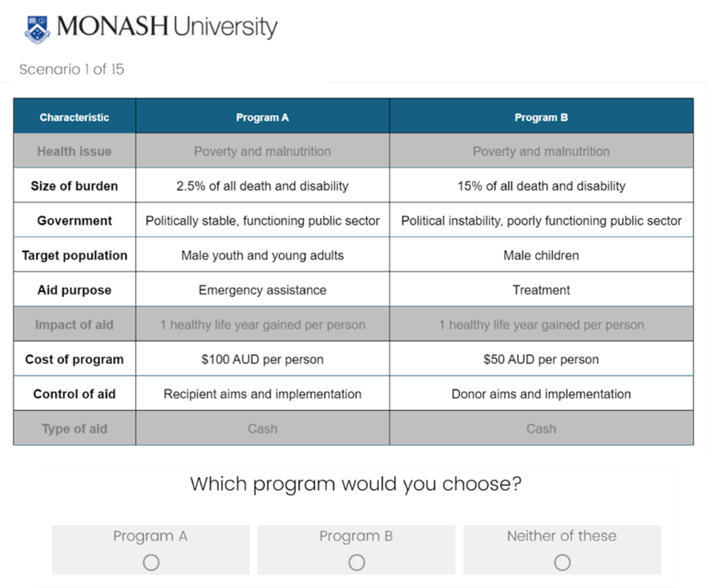
Task: Click the Program B table column header
Action: 541,117
